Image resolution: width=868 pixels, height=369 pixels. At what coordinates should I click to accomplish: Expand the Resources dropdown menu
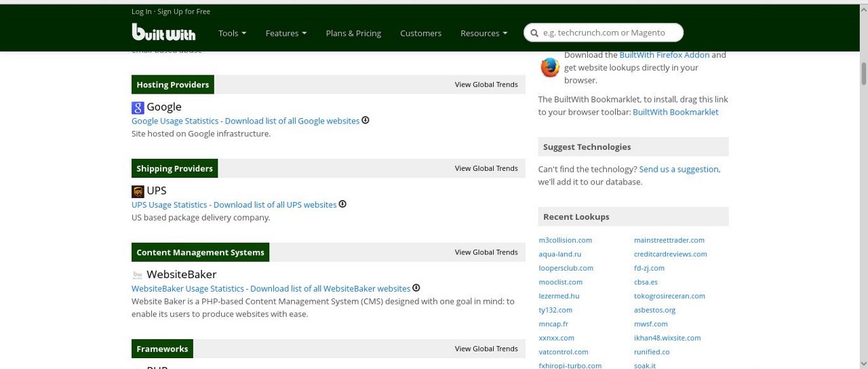click(x=484, y=33)
